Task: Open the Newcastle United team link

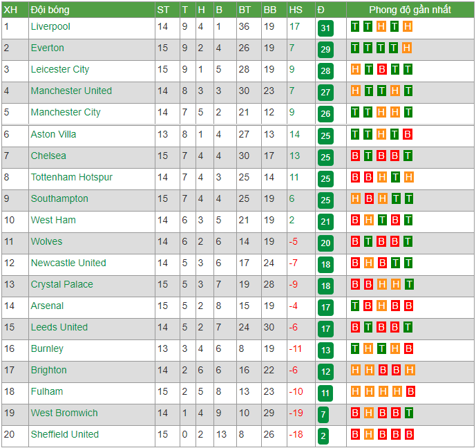Action: tap(68, 263)
